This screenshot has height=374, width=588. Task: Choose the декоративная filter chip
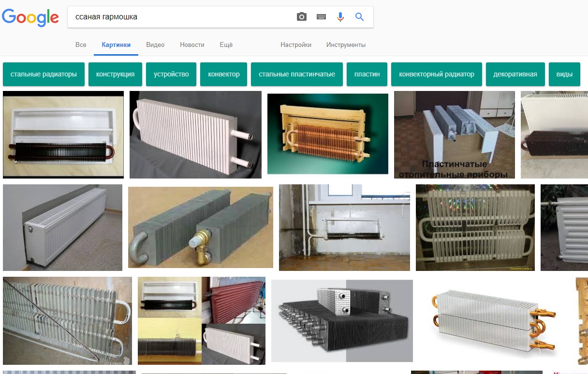tap(515, 75)
